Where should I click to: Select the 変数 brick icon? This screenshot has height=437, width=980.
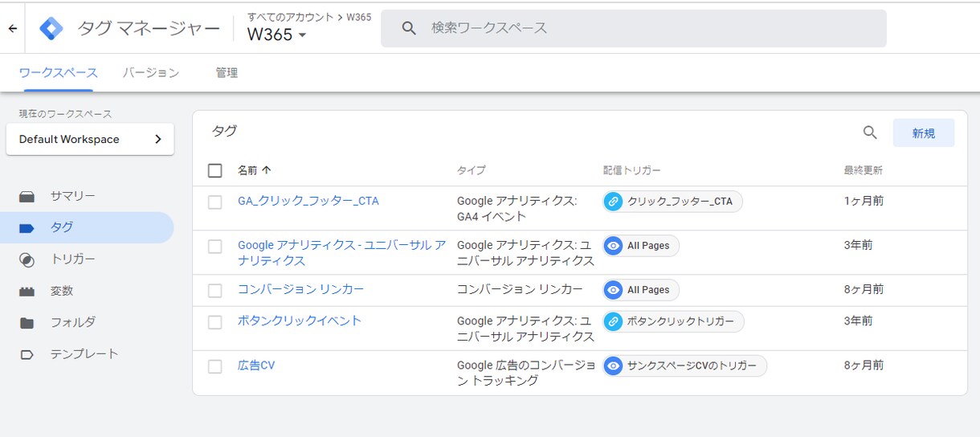(x=27, y=292)
